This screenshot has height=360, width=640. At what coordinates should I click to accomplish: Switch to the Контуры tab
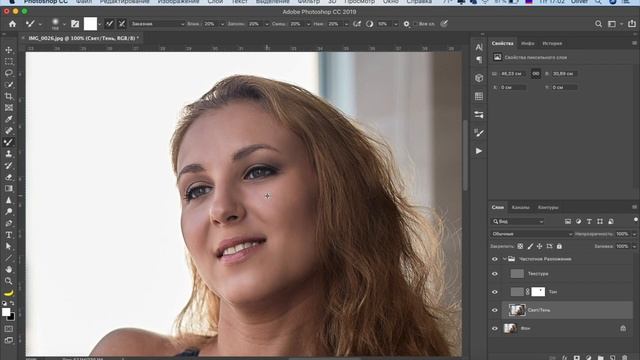(x=548, y=207)
